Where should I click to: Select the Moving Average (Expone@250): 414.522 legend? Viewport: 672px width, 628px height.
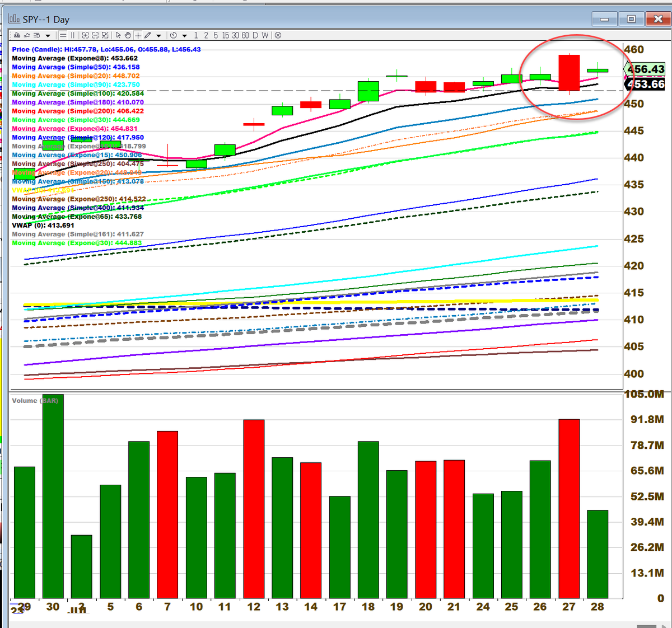(x=79, y=199)
